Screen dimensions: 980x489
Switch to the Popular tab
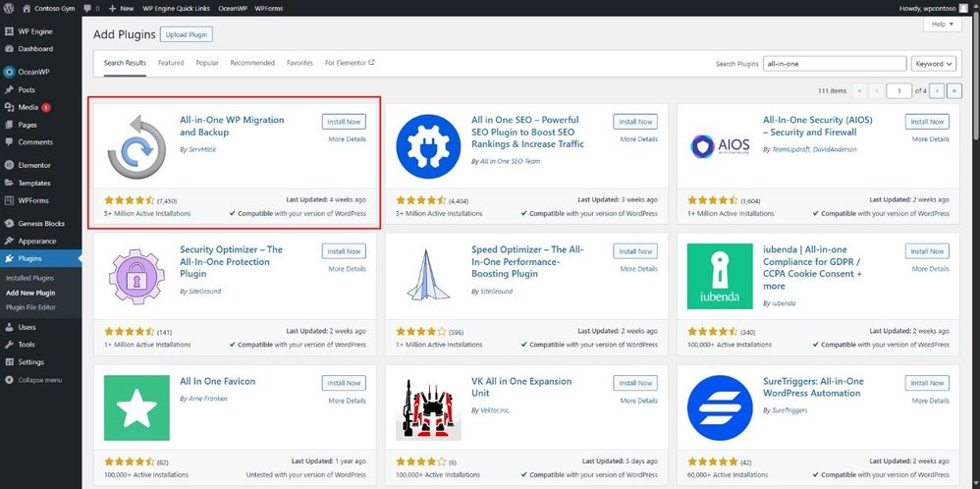tap(207, 63)
